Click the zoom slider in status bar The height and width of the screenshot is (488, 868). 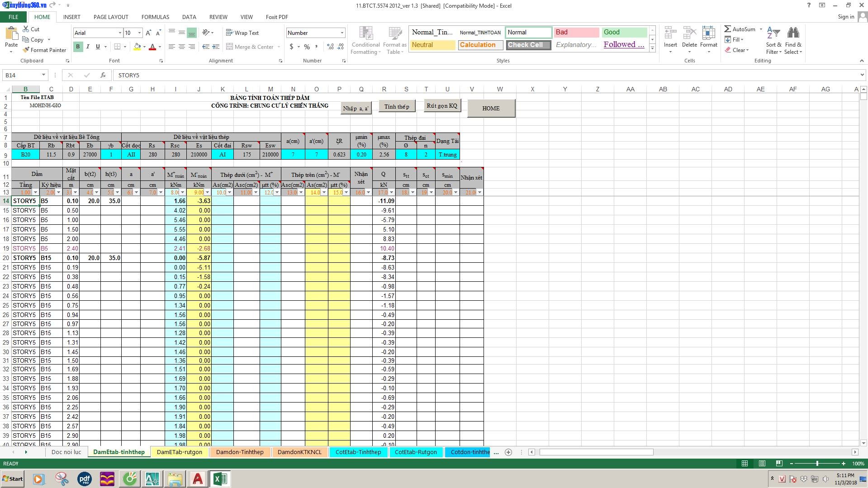[x=817, y=464]
